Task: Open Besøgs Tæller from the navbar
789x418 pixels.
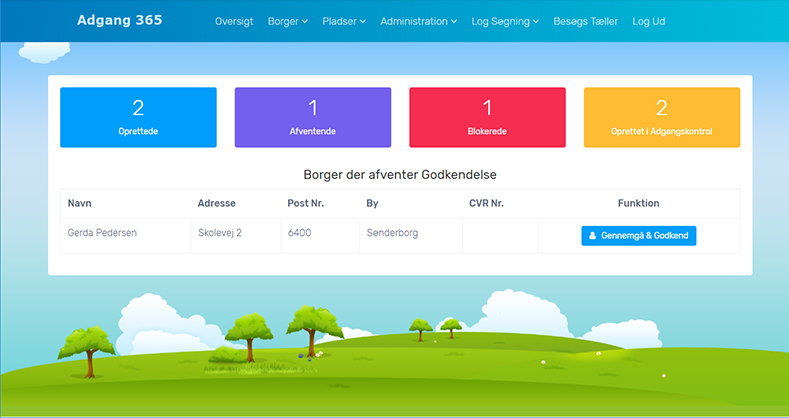Action: coord(585,21)
